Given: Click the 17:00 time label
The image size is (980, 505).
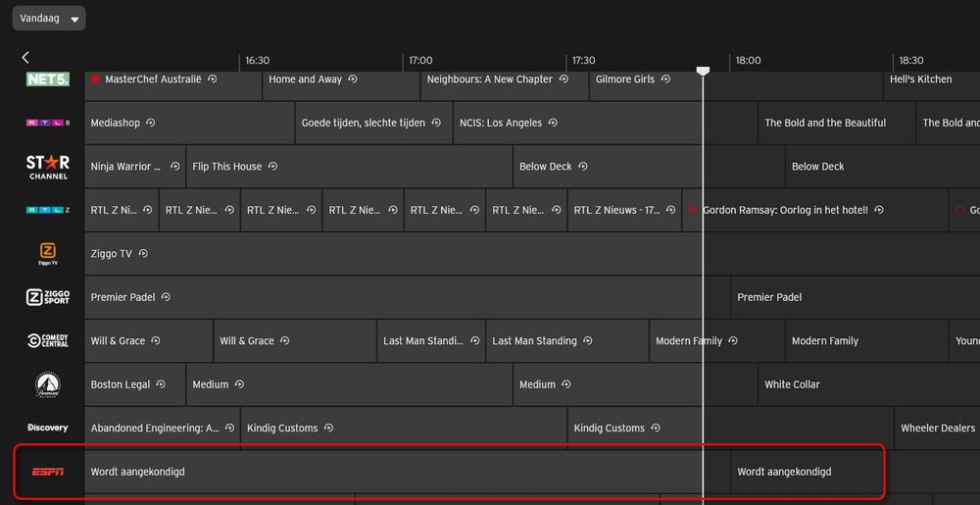Looking at the screenshot, I should [x=420, y=61].
